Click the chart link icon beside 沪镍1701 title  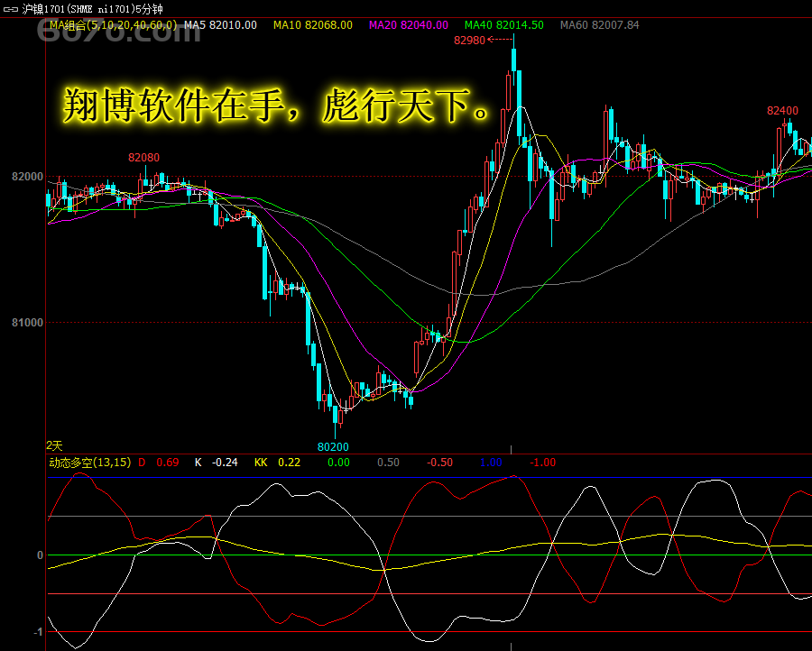click(10, 8)
